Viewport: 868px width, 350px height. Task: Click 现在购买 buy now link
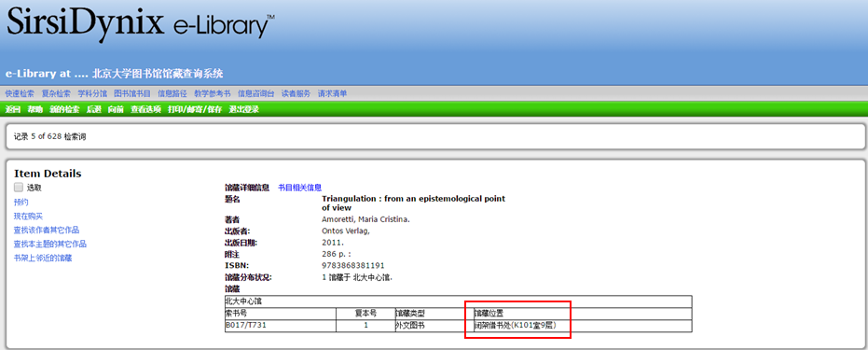click(x=28, y=216)
